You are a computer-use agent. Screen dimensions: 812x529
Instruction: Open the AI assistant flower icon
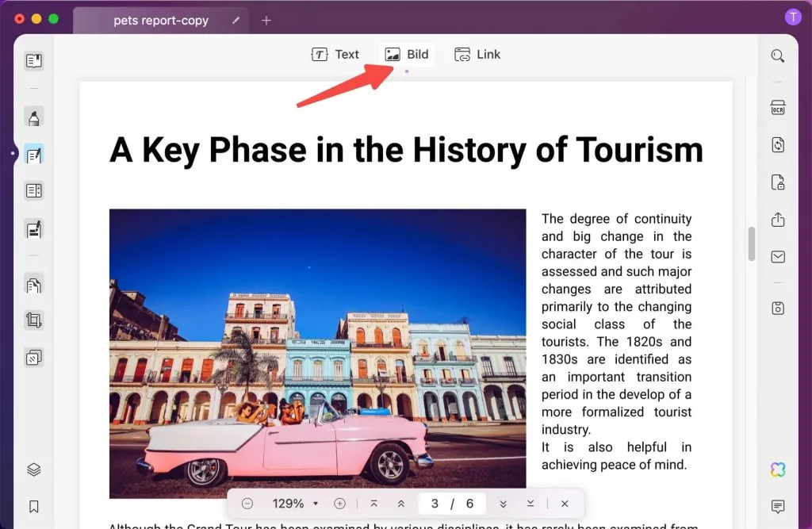777,470
